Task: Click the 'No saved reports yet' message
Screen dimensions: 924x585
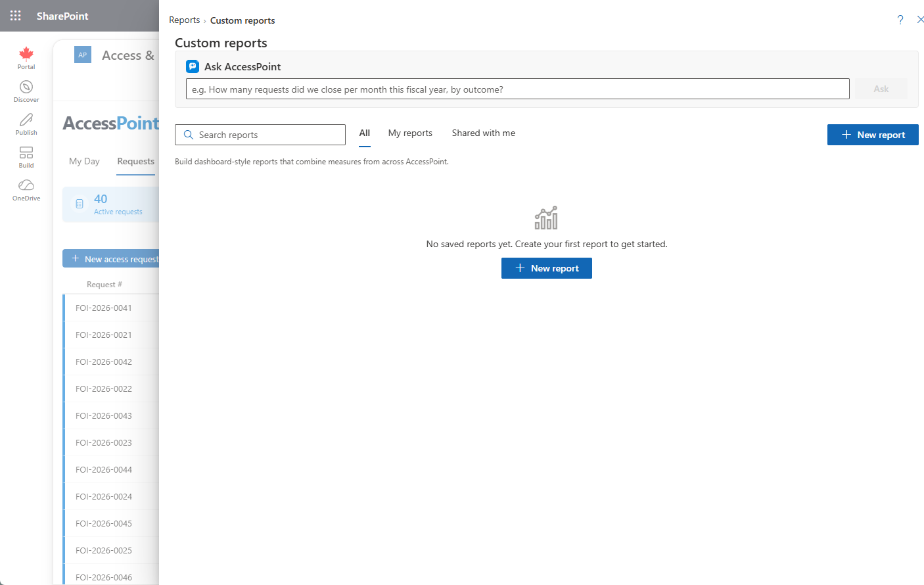Action: [x=547, y=244]
